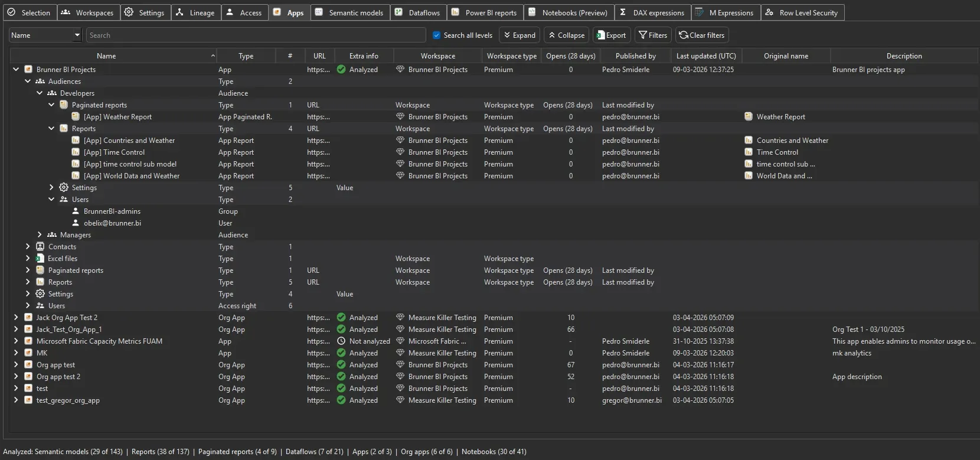Click the Analyzed check icon in Org app test 2 row
This screenshot has height=460, width=980.
click(341, 377)
